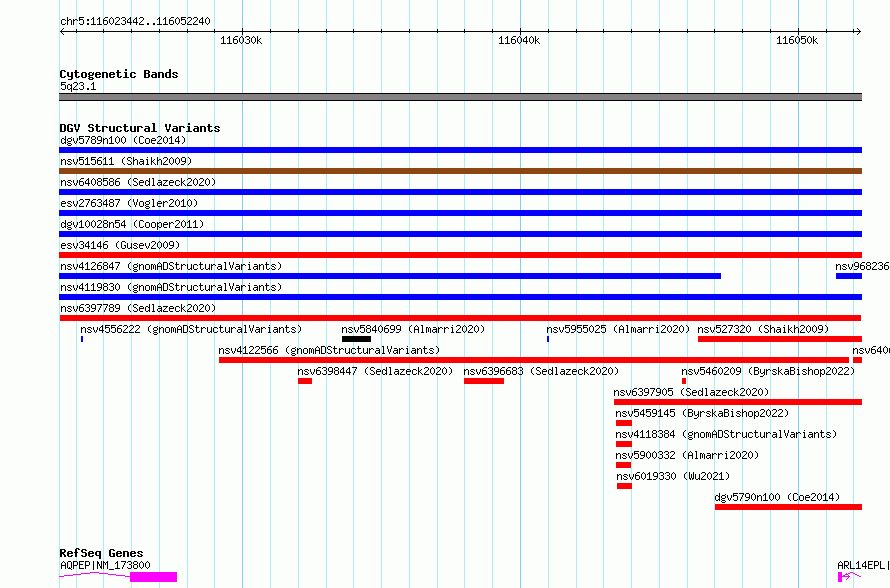This screenshot has width=890, height=588.
Task: Select the DGV Structural Variants track title
Action: click(x=140, y=128)
